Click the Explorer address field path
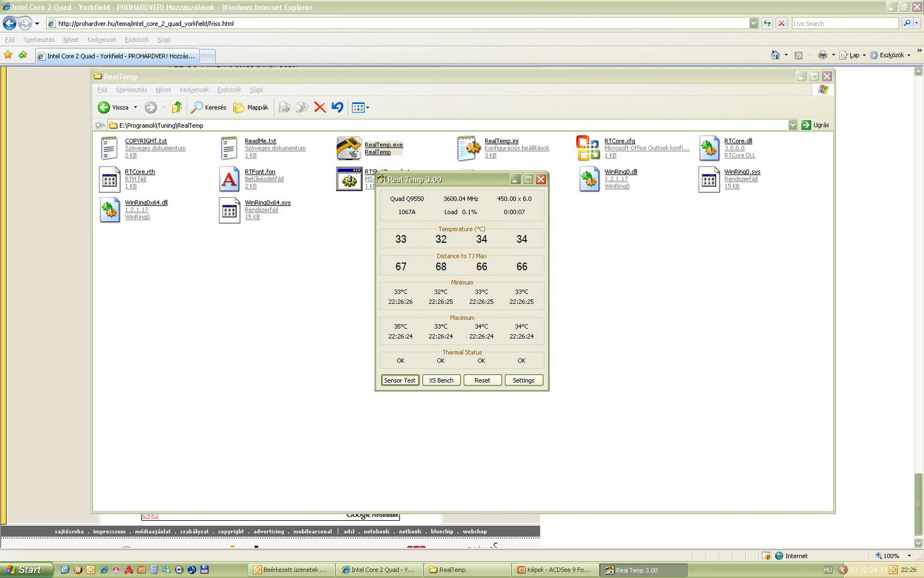924x578 pixels. (x=448, y=125)
